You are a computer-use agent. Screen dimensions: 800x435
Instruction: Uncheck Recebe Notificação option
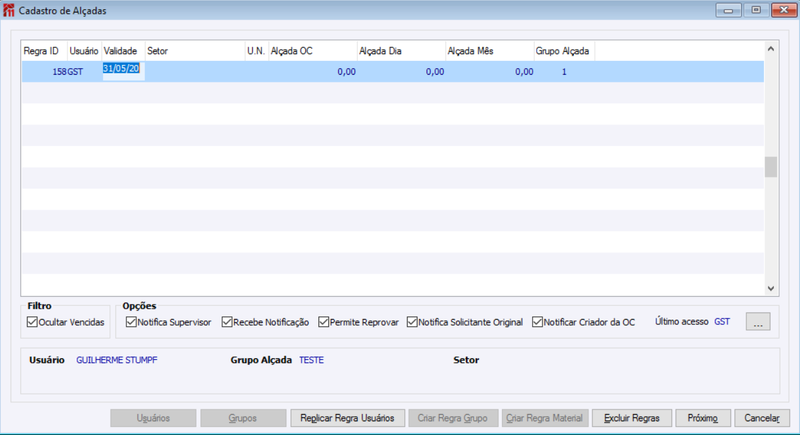coord(227,322)
